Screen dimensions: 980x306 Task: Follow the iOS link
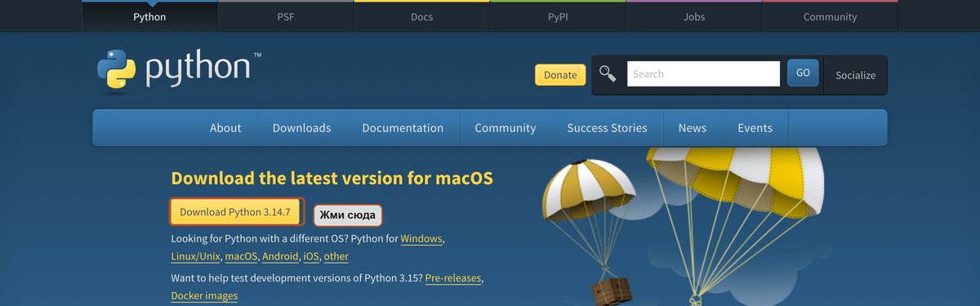click(x=311, y=256)
